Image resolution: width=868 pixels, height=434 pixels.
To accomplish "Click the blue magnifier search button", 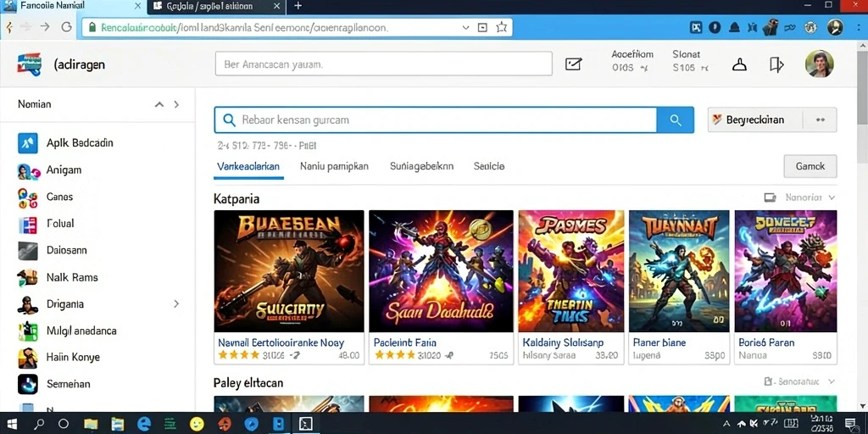I will point(675,120).
